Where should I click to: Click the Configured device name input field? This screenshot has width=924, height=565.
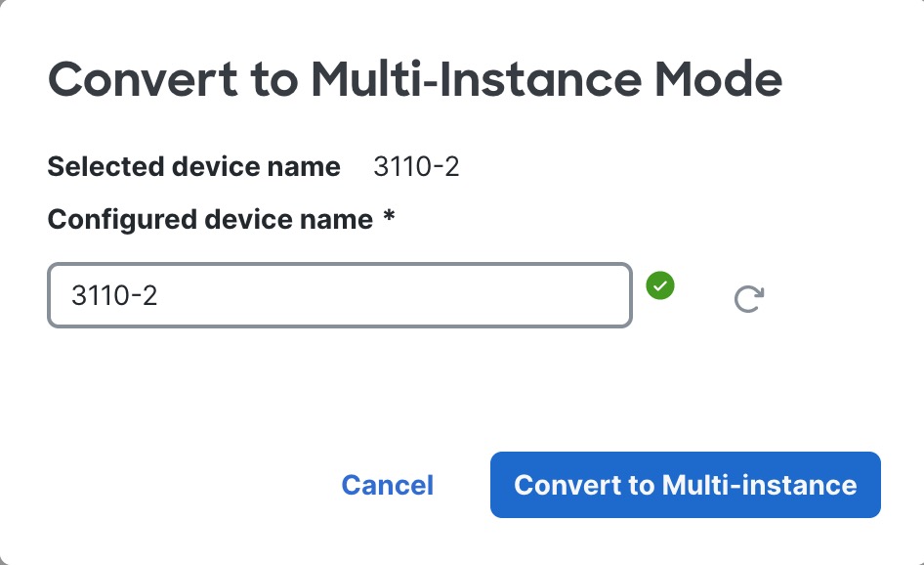click(339, 295)
